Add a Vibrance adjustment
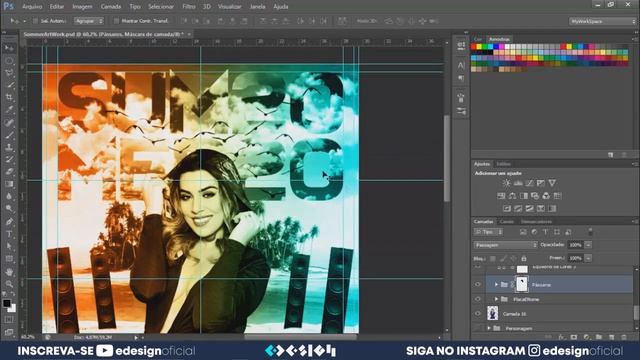The width and height of the screenshot is (640, 360). (x=552, y=183)
